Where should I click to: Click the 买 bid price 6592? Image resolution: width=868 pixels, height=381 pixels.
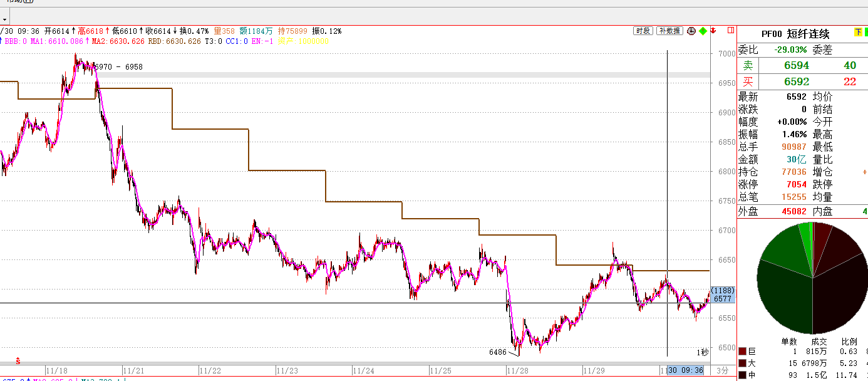797,81
